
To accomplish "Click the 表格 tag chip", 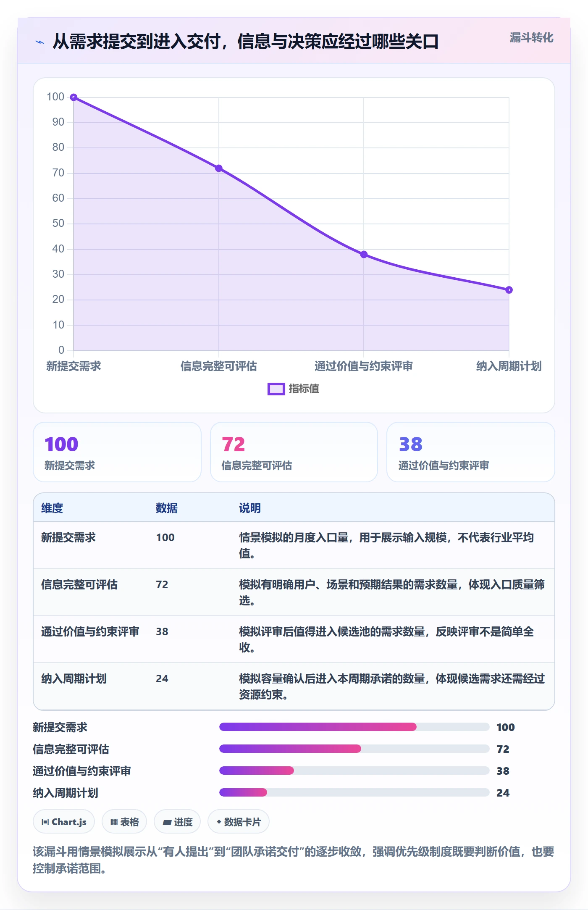I will [x=124, y=821].
